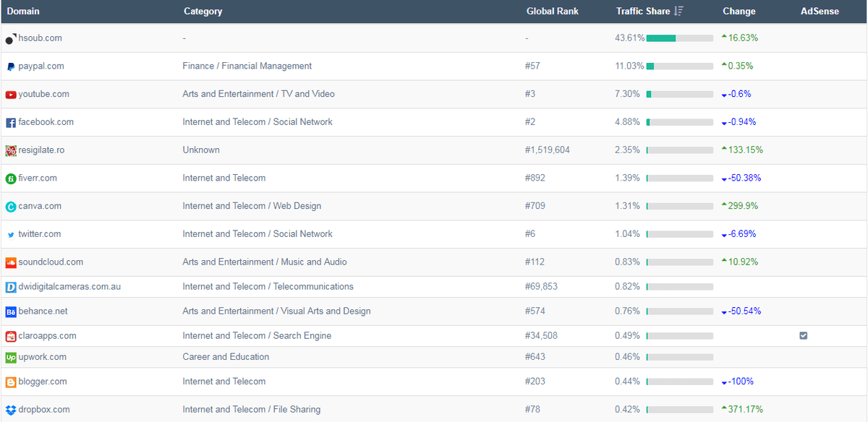Click the Upwork favicon icon
Image resolution: width=868 pixels, height=422 pixels.
coord(11,357)
